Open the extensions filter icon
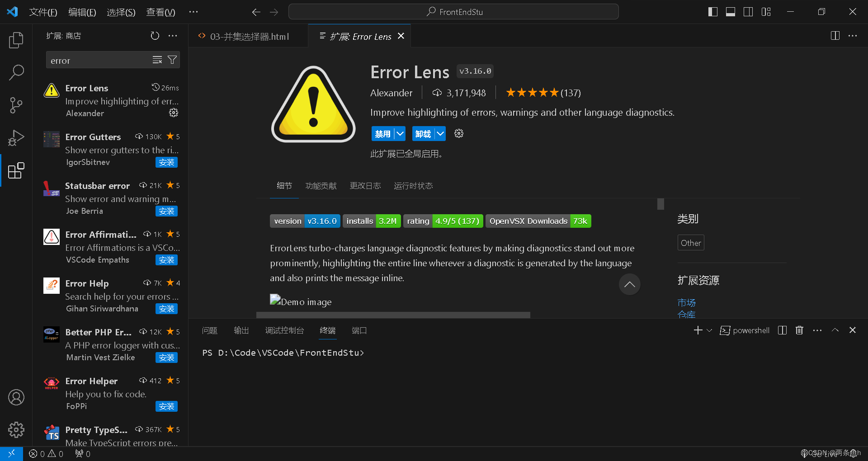Image resolution: width=868 pixels, height=461 pixels. [172, 59]
